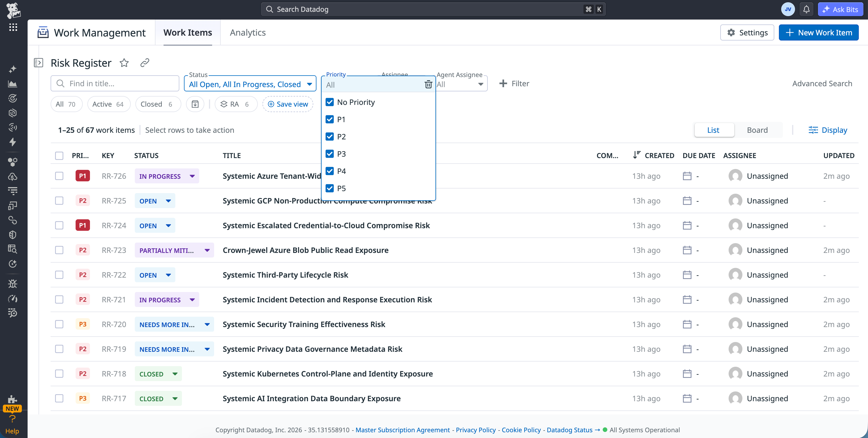Open the due date calendar for RR-726
Viewport: 868px width, 438px height.
(x=687, y=176)
